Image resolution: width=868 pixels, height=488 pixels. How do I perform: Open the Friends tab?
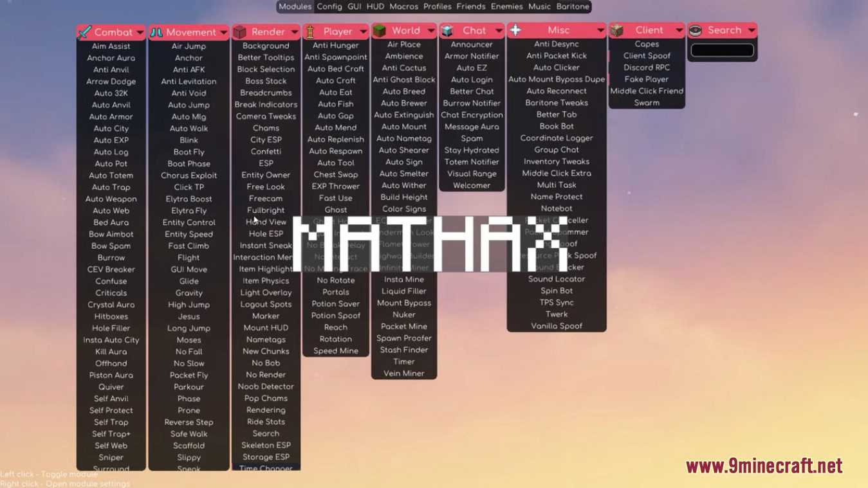(471, 6)
